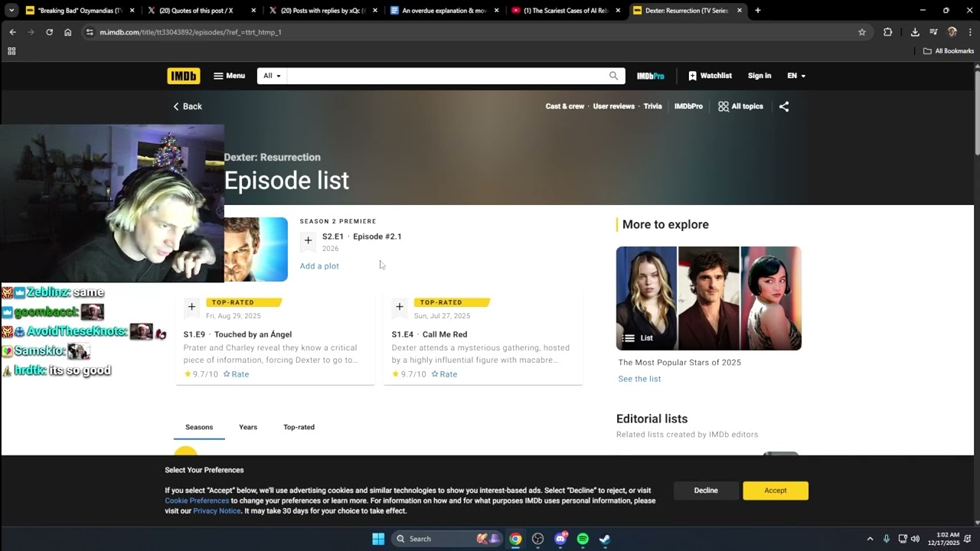
Task: Accept advertising cookies
Action: [776, 491]
